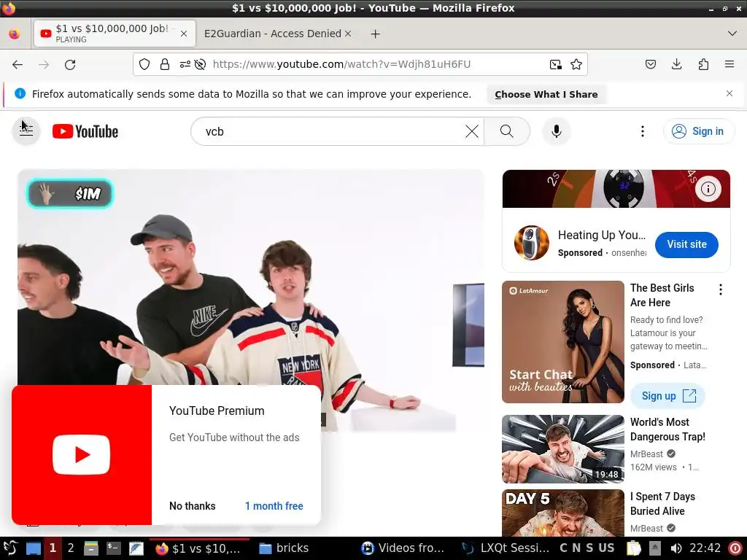Reload the page

pyautogui.click(x=70, y=64)
